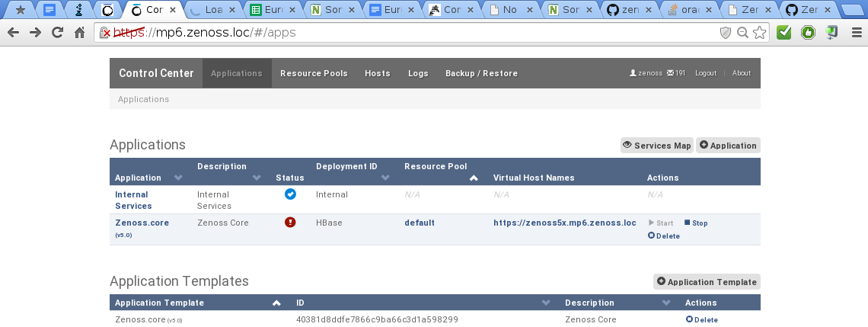Image resolution: width=868 pixels, height=327 pixels.
Task: Sort by the Applications table Description column arrow
Action: 257,178
